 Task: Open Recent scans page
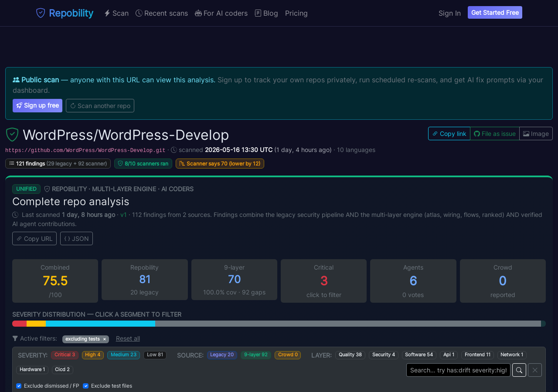pos(162,13)
